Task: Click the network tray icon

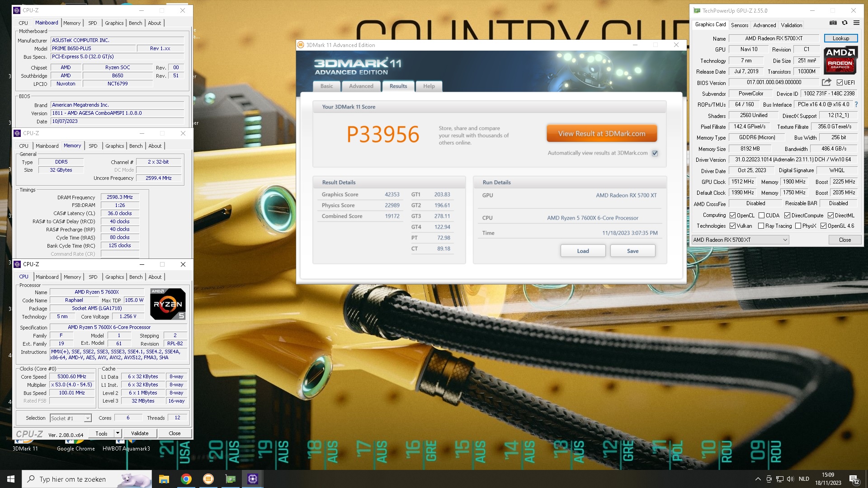Action: [x=780, y=479]
